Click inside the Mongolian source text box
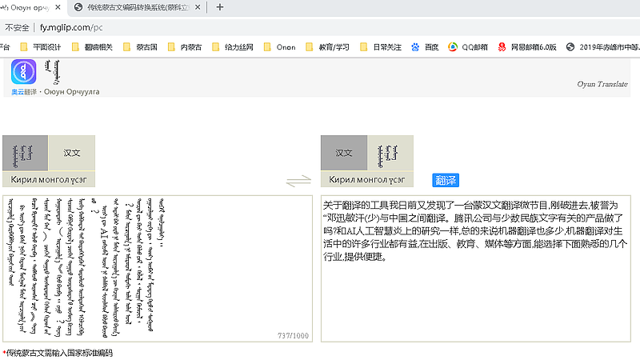Viewport: 640px width, 364px height. (158, 269)
